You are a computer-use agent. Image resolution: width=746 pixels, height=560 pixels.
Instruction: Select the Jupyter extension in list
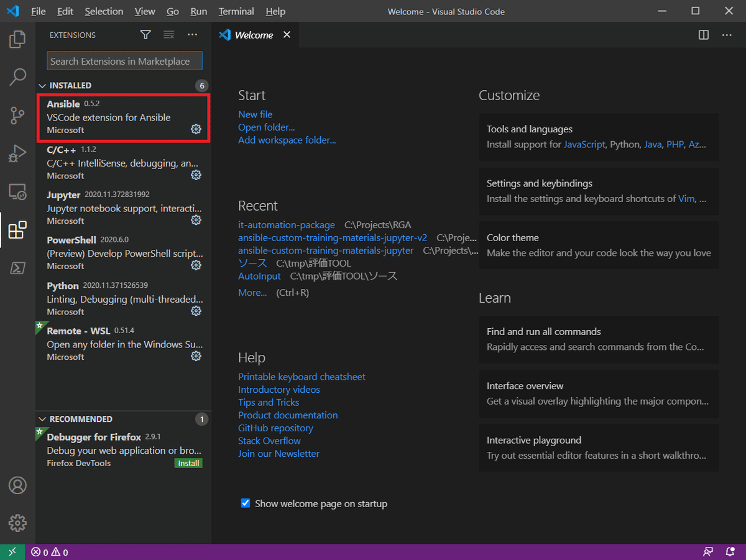coord(123,208)
